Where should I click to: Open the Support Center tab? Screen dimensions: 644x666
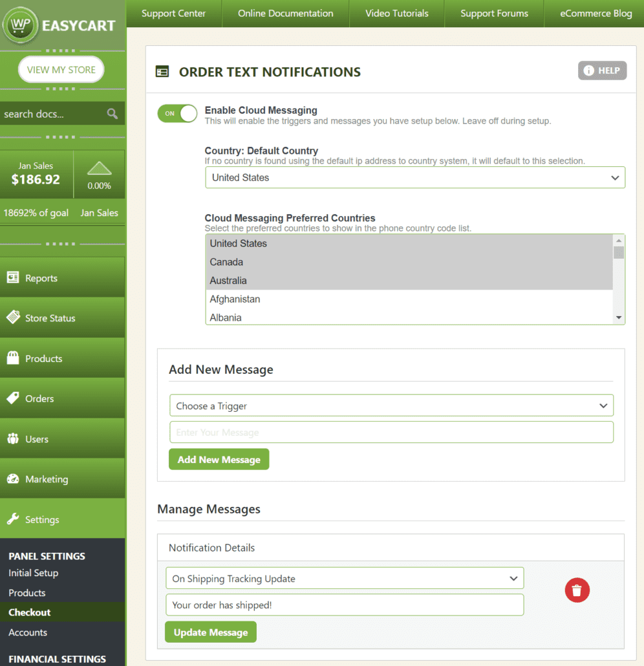pos(173,13)
